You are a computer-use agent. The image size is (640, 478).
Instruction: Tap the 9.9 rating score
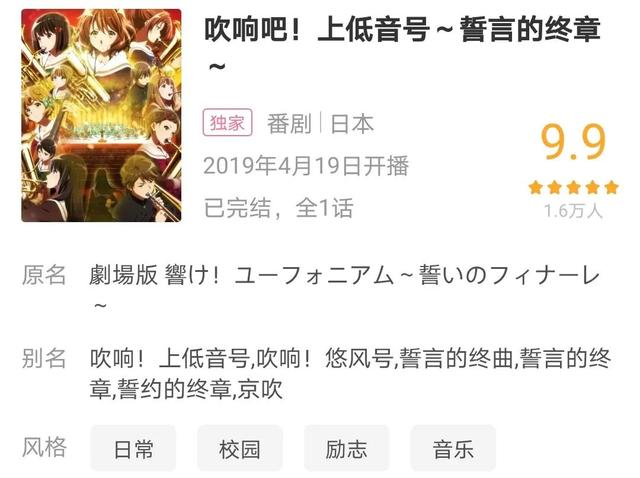(573, 142)
